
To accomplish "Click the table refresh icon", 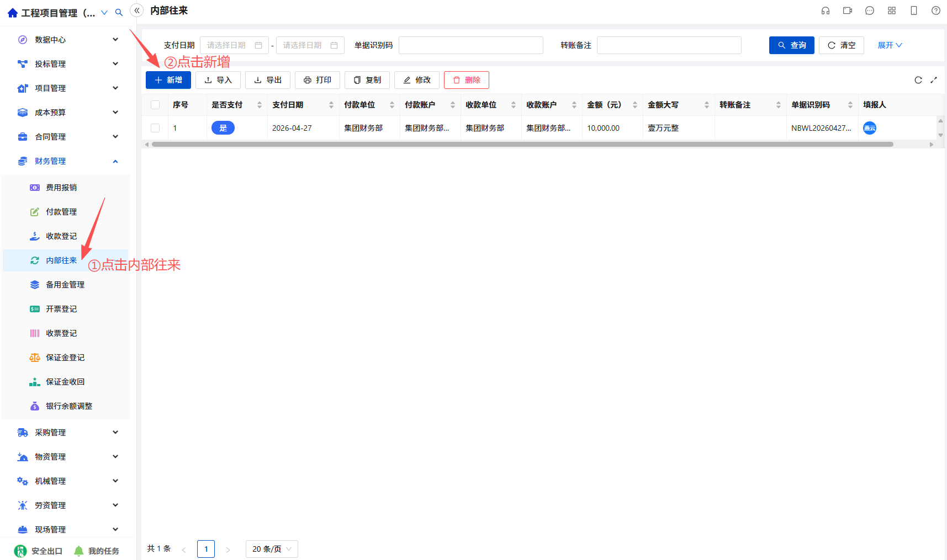I will (x=918, y=80).
